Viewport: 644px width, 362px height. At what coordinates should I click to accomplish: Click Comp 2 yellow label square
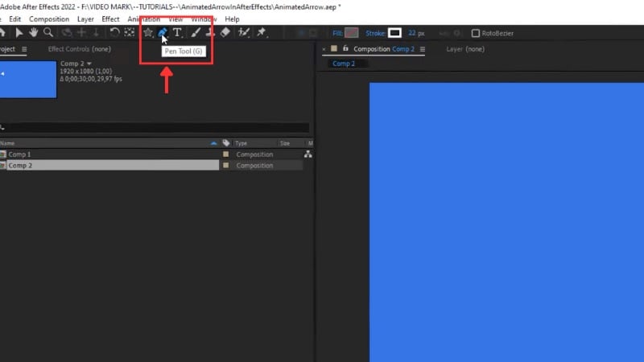(225, 166)
